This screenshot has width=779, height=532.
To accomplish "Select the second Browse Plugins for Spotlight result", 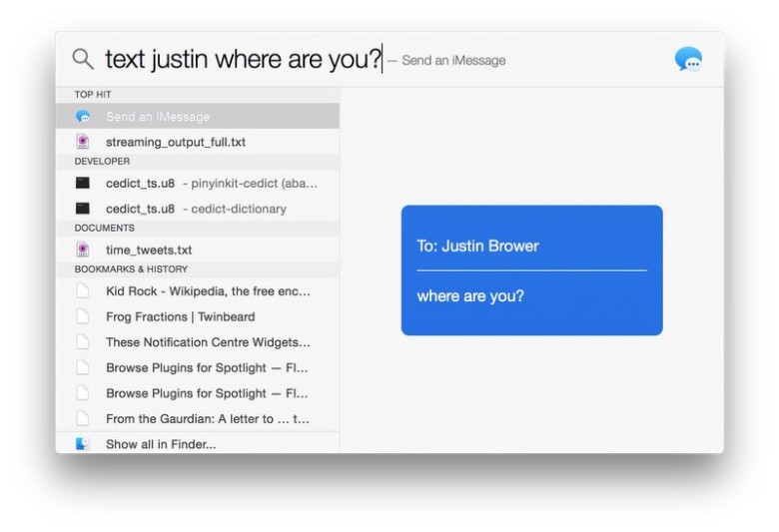I will 207,393.
